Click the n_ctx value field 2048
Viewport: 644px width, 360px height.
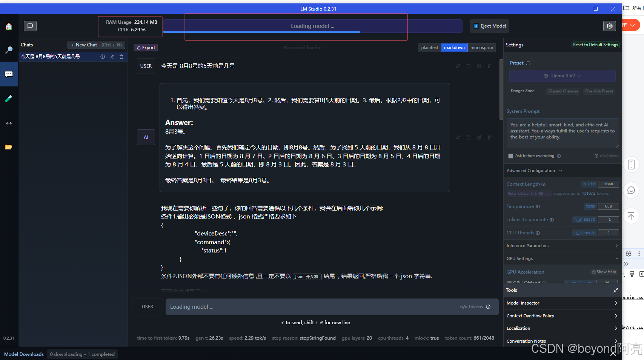point(608,185)
